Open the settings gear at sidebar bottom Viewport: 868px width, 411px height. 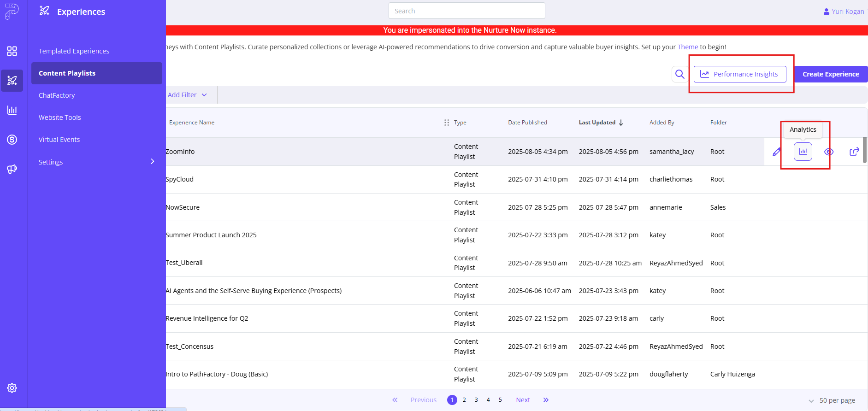point(12,388)
